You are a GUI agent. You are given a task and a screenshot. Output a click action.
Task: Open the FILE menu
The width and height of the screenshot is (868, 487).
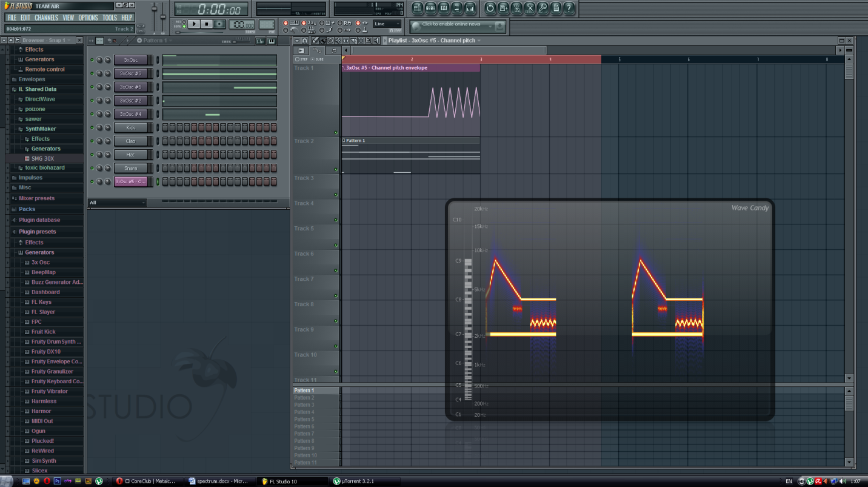coord(12,18)
